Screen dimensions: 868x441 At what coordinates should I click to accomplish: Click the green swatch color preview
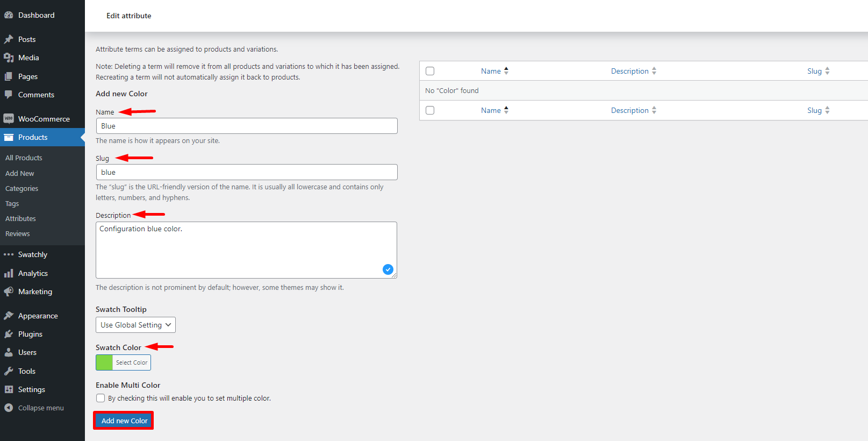click(x=104, y=362)
